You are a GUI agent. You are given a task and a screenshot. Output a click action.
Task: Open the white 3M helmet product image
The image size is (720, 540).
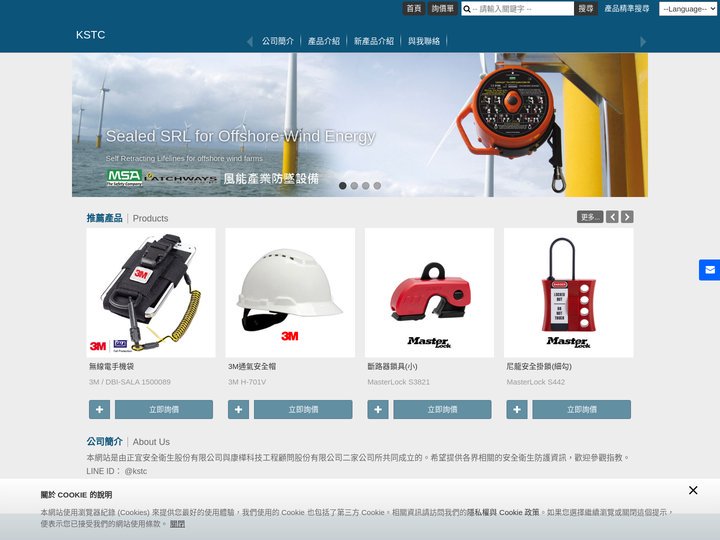tap(290, 292)
